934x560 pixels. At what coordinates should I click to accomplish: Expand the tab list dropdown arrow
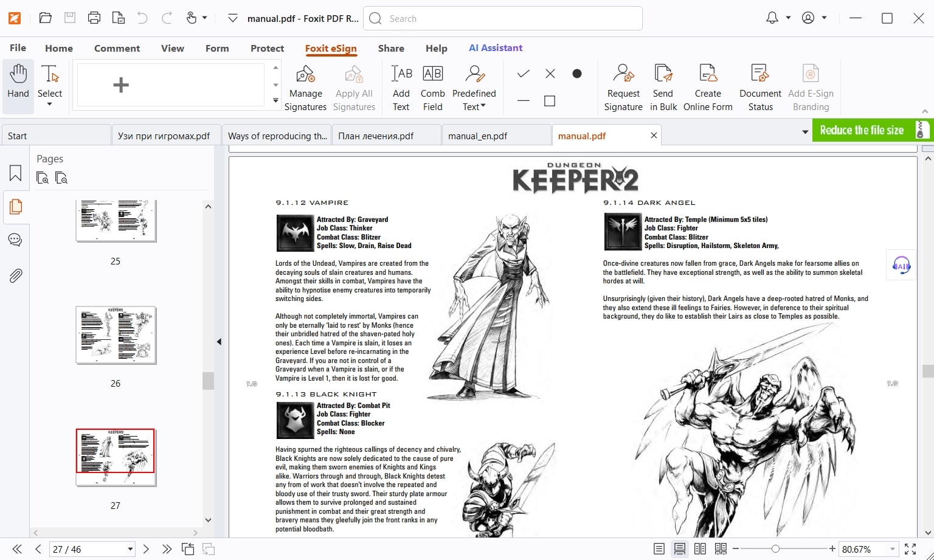pos(805,132)
